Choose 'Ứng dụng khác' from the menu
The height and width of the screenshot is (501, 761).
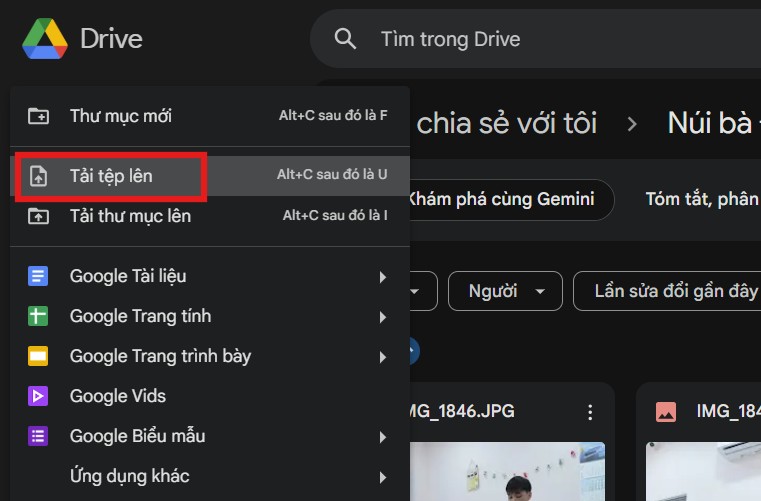(210, 476)
